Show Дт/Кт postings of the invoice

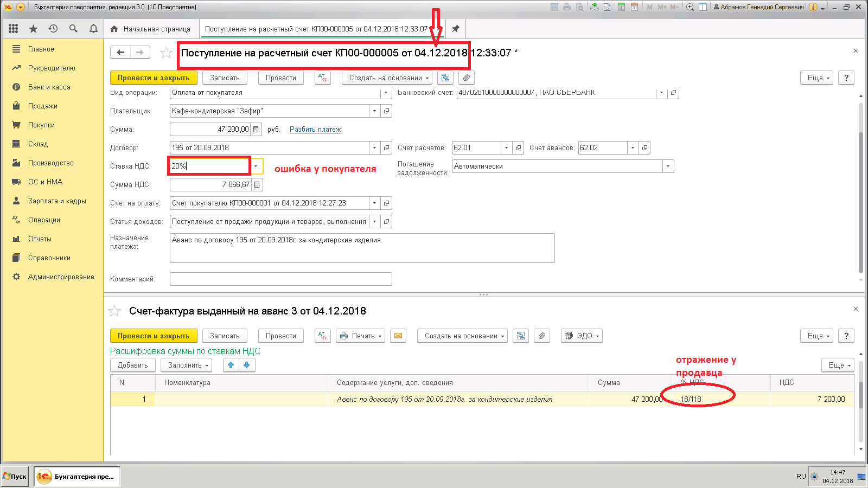coord(323,336)
